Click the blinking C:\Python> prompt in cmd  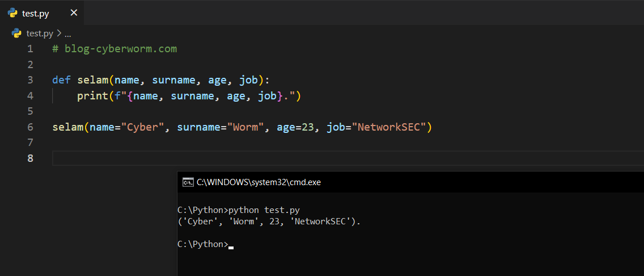click(x=202, y=244)
